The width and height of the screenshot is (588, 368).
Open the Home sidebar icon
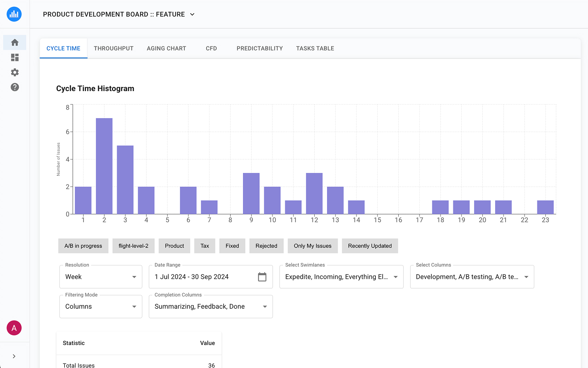click(15, 42)
